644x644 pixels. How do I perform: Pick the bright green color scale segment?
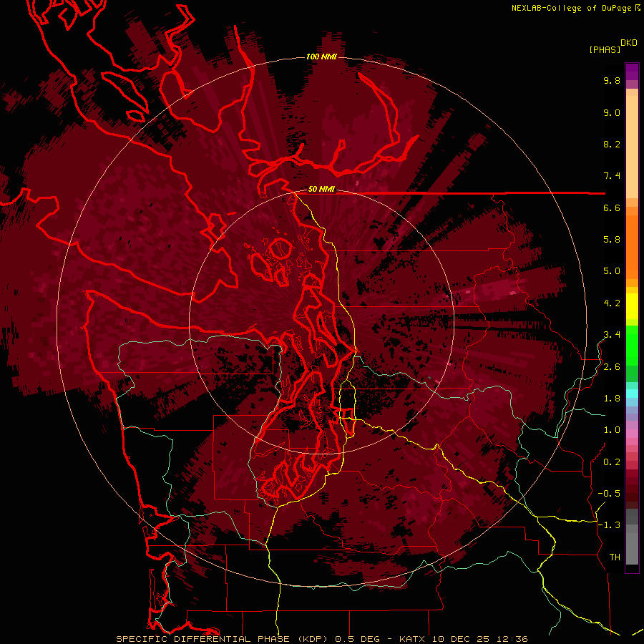point(632,346)
